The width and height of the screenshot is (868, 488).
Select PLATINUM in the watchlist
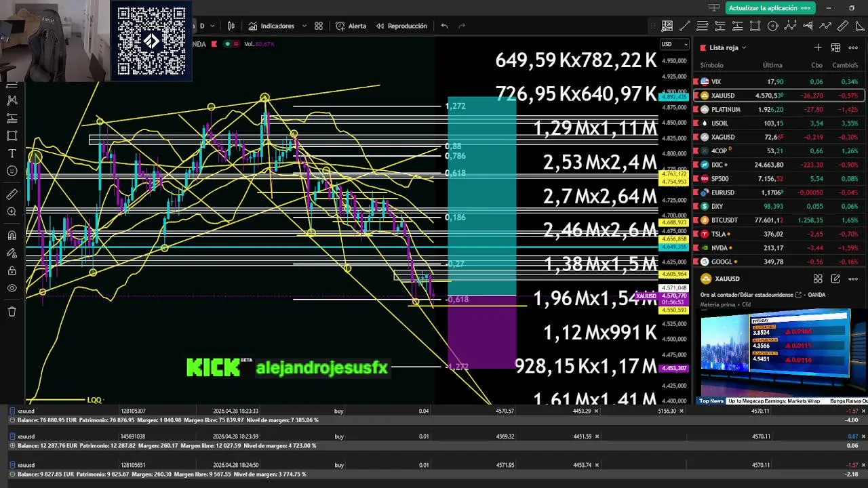pos(779,109)
